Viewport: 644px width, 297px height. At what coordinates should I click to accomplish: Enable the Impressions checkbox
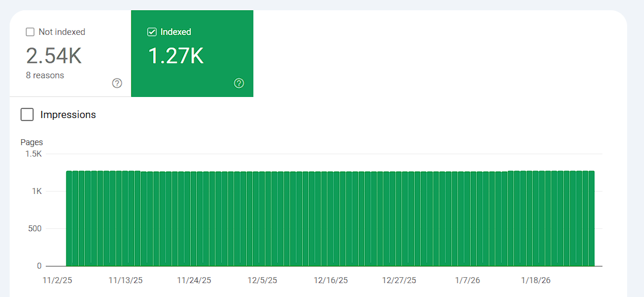coord(27,114)
